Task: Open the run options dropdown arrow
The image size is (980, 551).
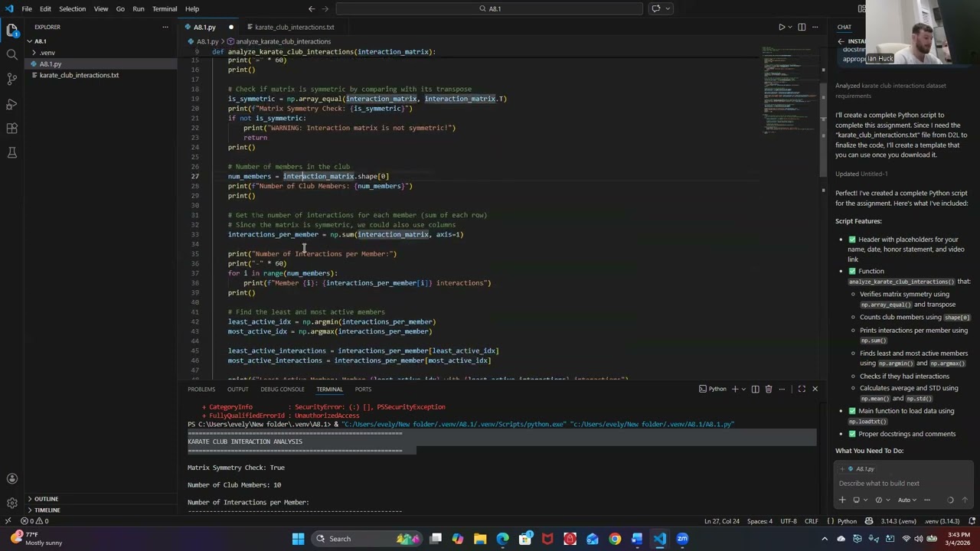Action: [790, 27]
